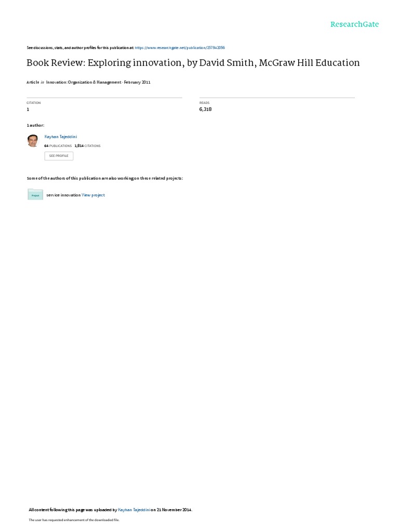The width and height of the screenshot is (399, 532).
Task: Click the enhancement request footer note
Action: [x=74, y=520]
